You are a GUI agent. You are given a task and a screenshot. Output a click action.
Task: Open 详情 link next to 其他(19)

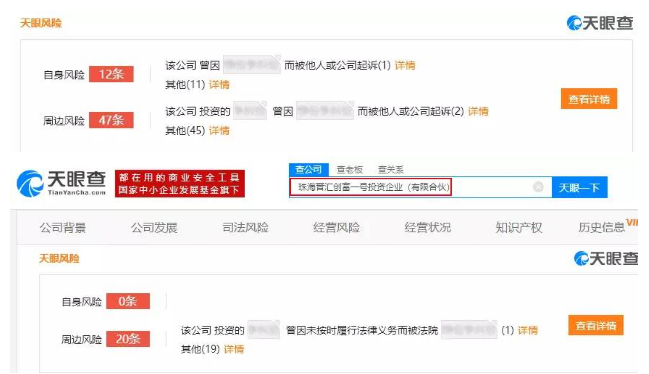point(234,349)
